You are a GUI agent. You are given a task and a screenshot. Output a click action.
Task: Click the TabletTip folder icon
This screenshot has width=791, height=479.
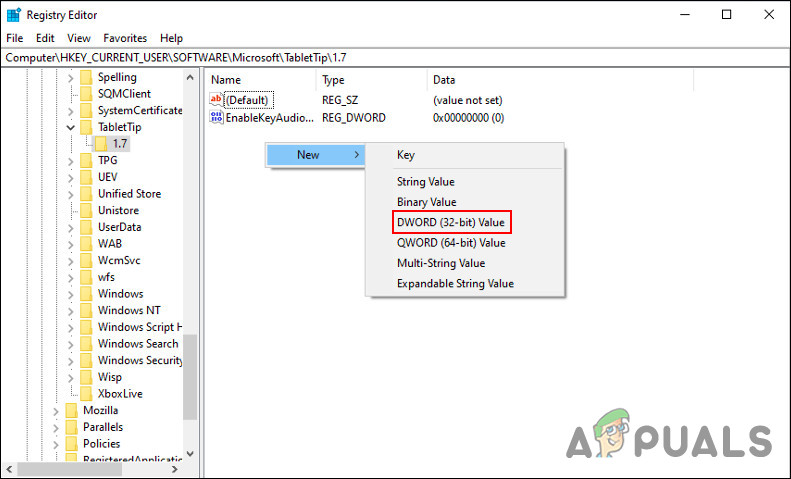pos(86,127)
